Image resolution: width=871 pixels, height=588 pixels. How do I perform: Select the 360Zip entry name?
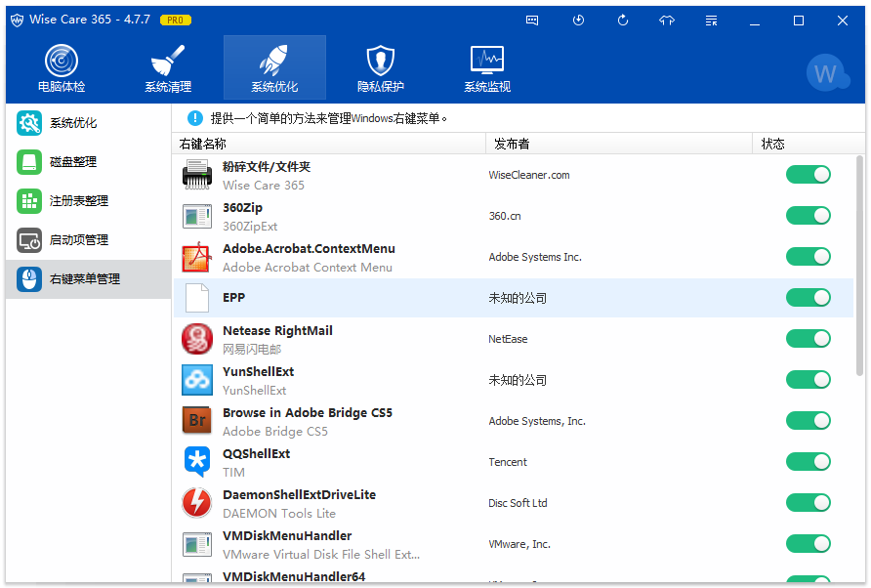[243, 208]
